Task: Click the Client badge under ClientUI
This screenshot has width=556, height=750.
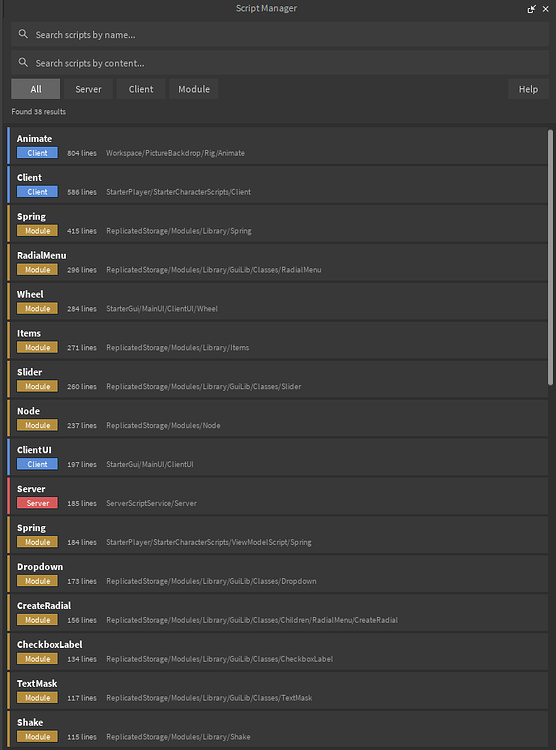Action: 37,464
